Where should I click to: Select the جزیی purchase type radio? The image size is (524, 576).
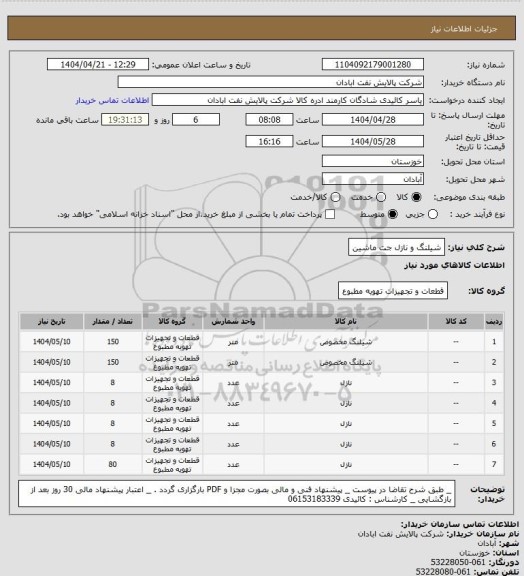coord(433,214)
